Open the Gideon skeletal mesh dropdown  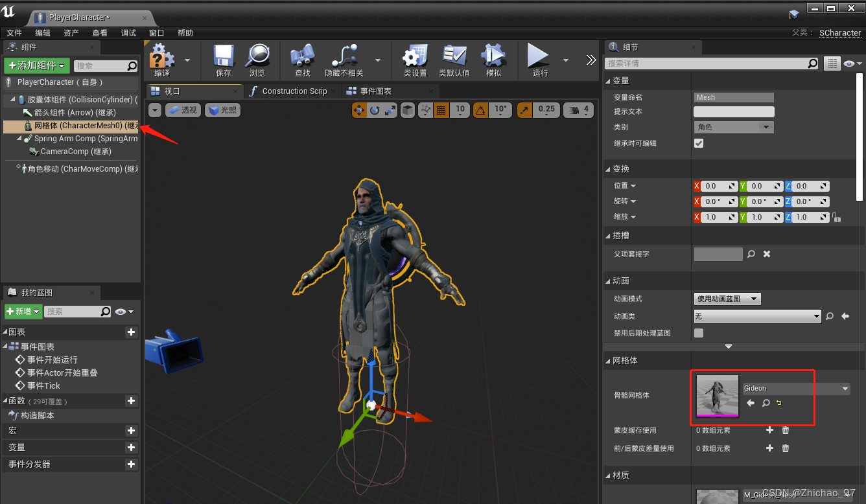[x=796, y=389]
